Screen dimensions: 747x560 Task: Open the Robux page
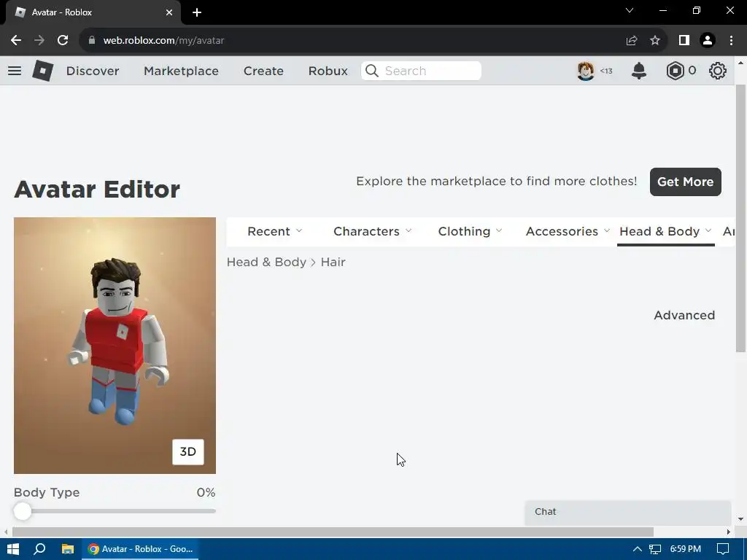328,71
